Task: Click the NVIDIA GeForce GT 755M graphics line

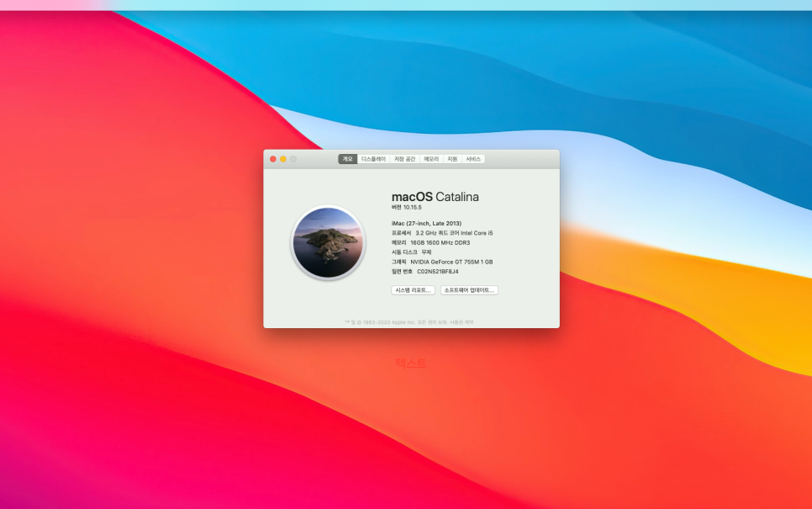Action: click(x=442, y=262)
